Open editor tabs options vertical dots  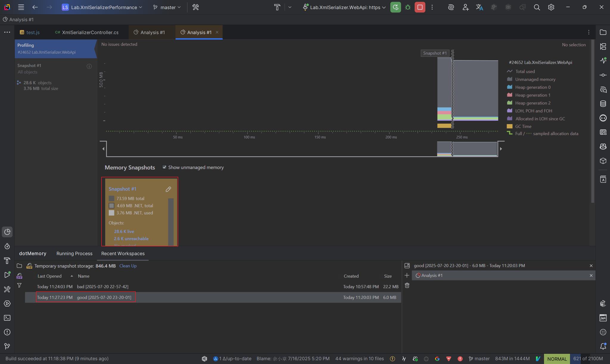(589, 32)
